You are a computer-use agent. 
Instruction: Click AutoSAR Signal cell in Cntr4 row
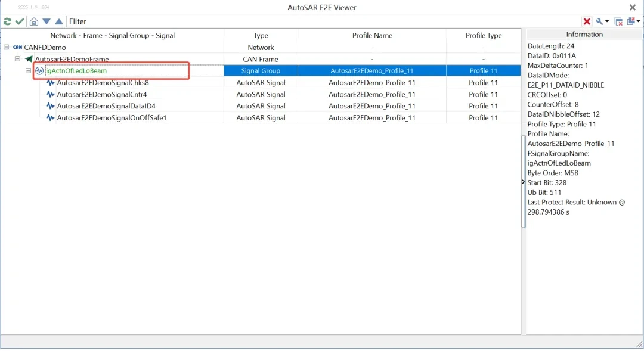[261, 94]
